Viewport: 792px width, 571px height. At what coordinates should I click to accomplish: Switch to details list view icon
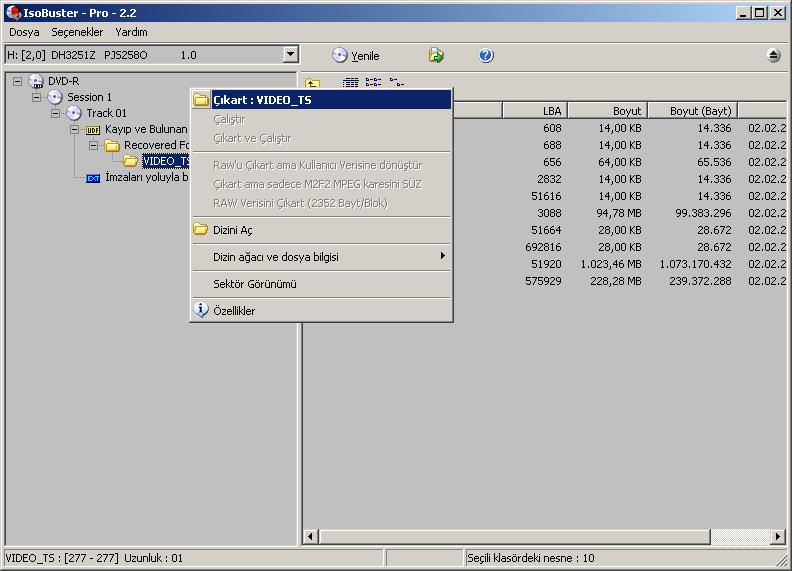pyautogui.click(x=351, y=83)
